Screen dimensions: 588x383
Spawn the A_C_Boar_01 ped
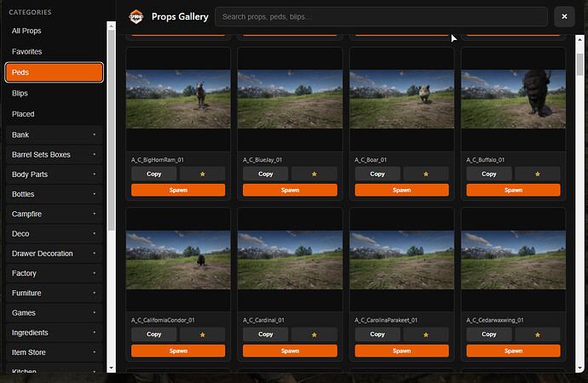coord(401,190)
